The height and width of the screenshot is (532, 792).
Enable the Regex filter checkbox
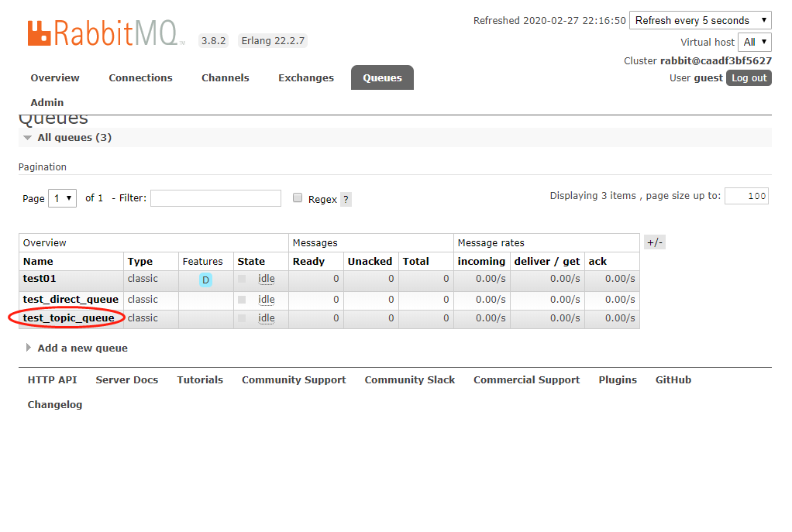[298, 197]
